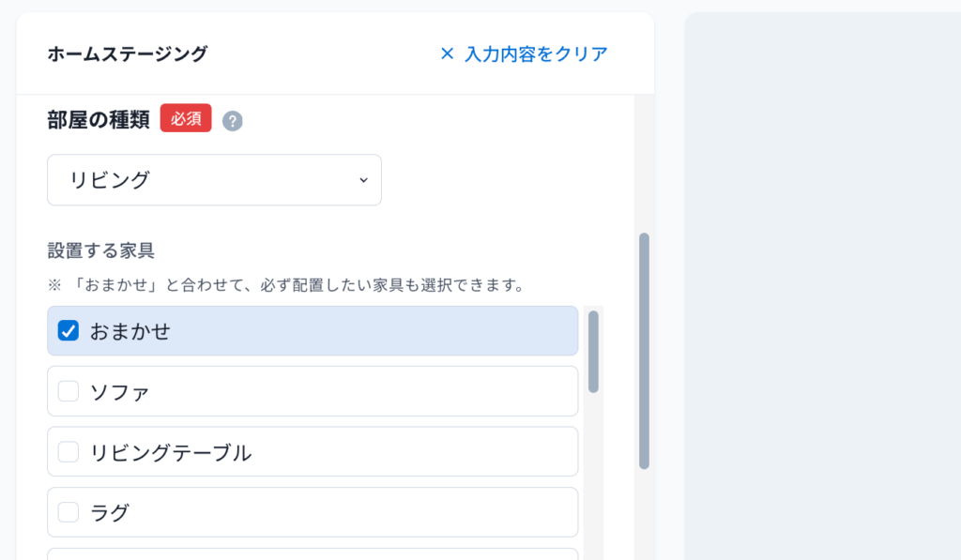
Task: Click the red 必須 badge
Action: tap(186, 118)
